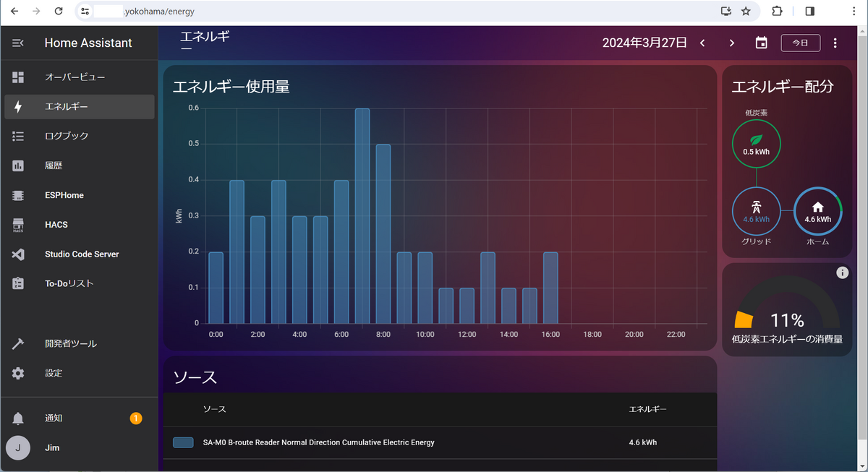The width and height of the screenshot is (868, 472).
Task: Click the オーバービュー dashboard grid icon
Action: click(18, 77)
